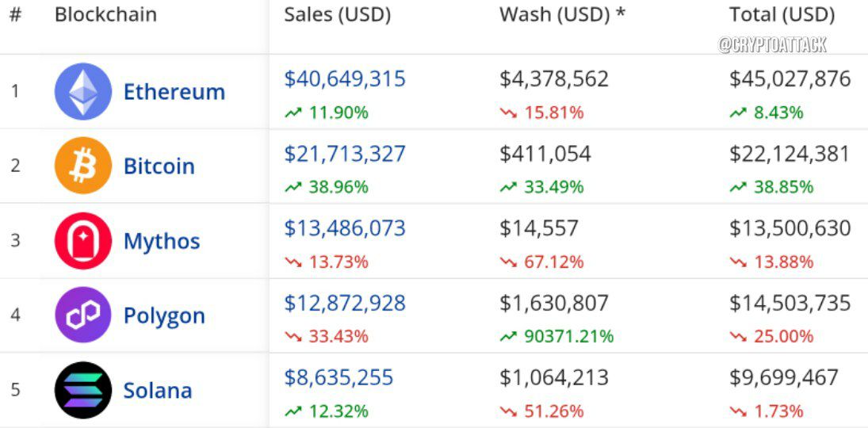The image size is (868, 428).
Task: Click green uptrend arrow beside 11.90%
Action: click(293, 113)
